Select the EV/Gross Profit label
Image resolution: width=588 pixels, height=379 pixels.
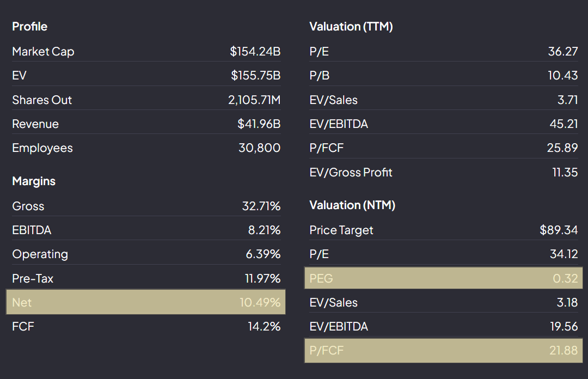coord(351,173)
